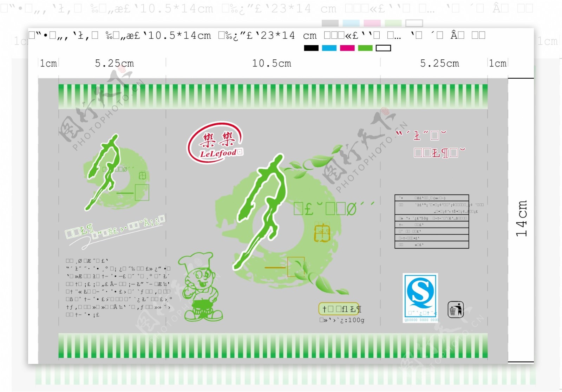Image resolution: width=562 pixels, height=392 pixels.
Task: Select the red LeLefood logo
Action: (215, 142)
